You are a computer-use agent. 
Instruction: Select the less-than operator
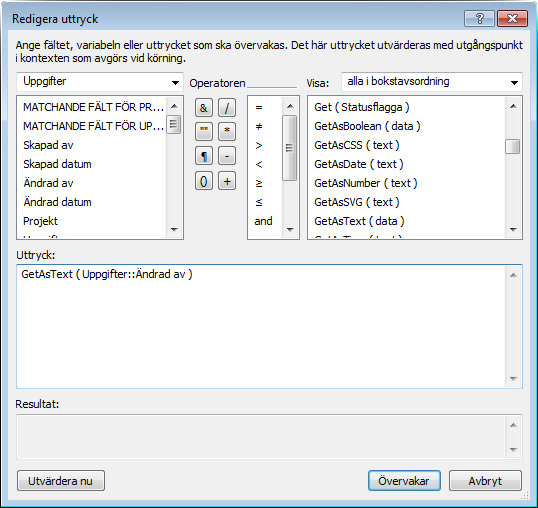(265, 164)
